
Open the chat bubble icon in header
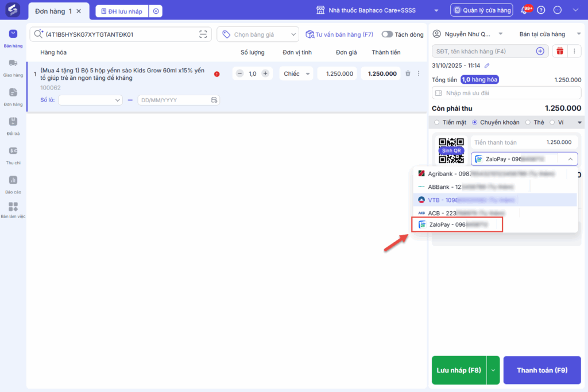(x=558, y=10)
